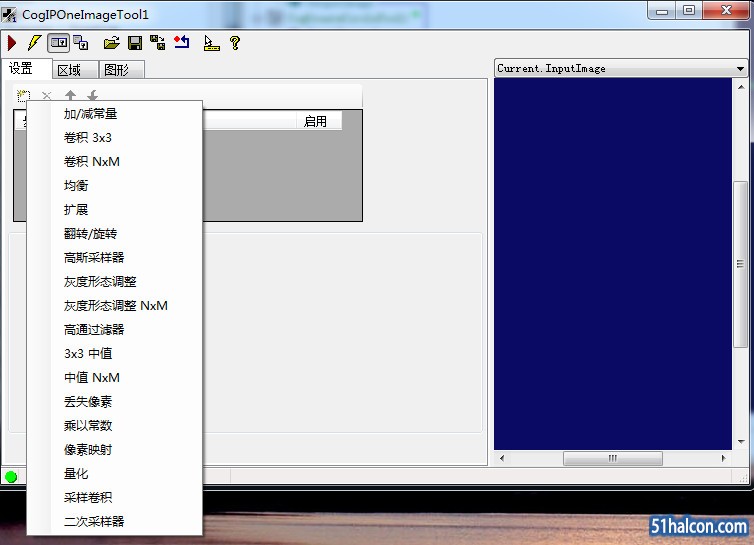Open the floating tool display window icon
Image resolution: width=754 pixels, height=545 pixels.
click(81, 43)
